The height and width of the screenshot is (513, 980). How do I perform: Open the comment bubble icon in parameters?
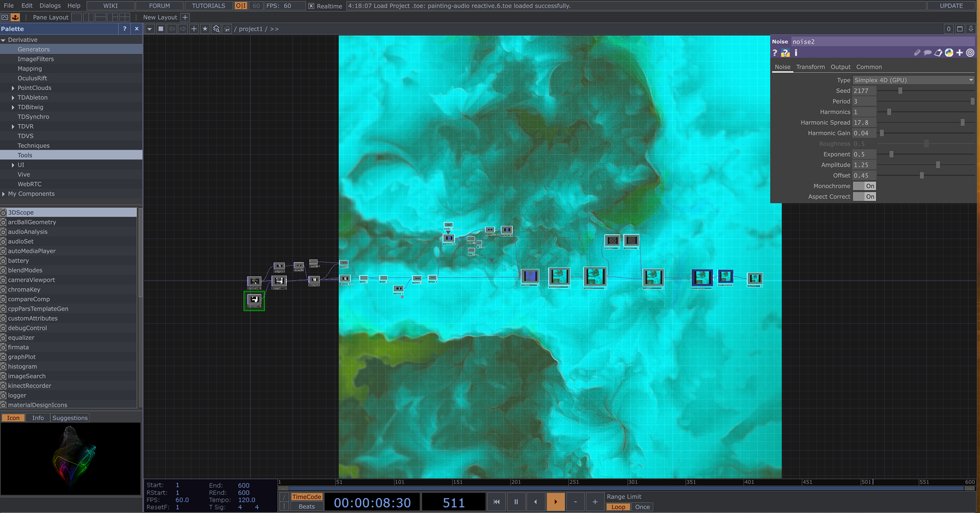tap(927, 53)
